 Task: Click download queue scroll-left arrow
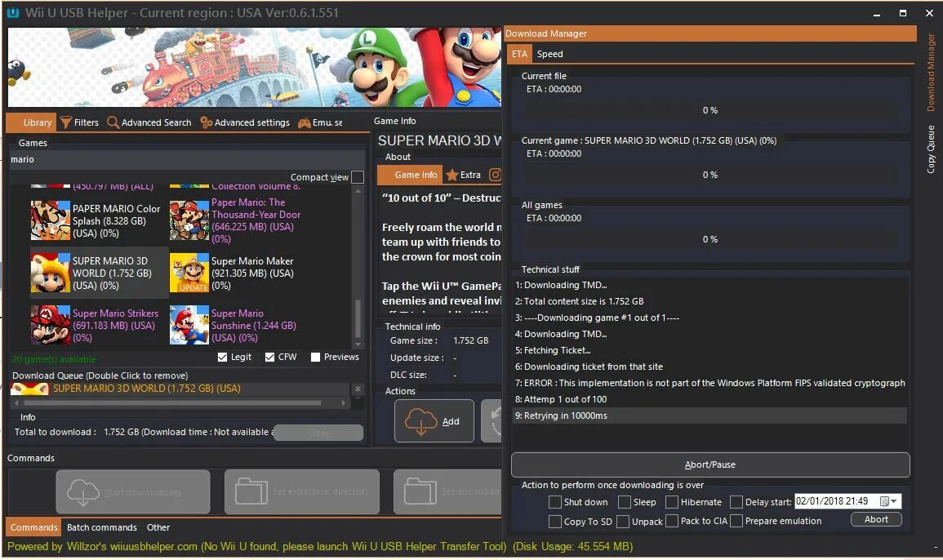[16, 402]
